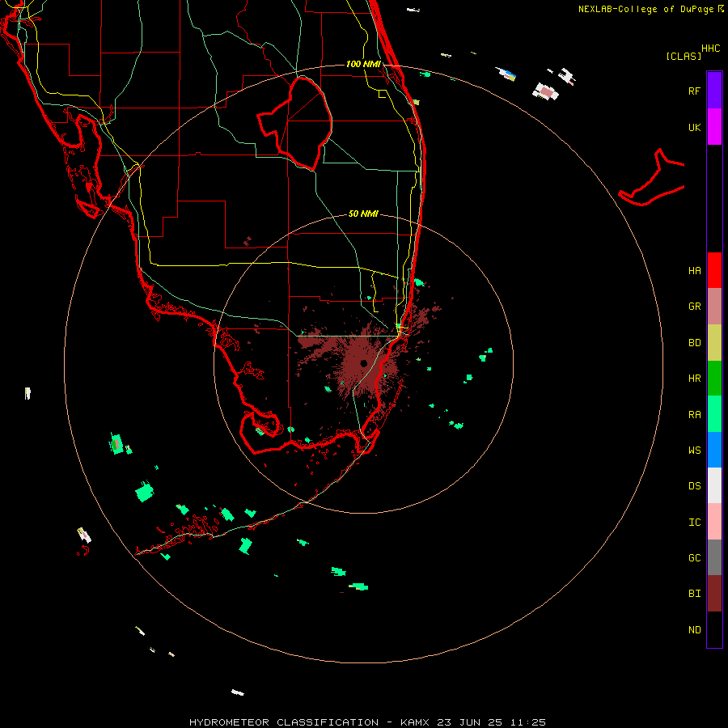Click the UK magenta legend swatch
Image resolution: width=728 pixels, height=728 pixels.
[714, 127]
